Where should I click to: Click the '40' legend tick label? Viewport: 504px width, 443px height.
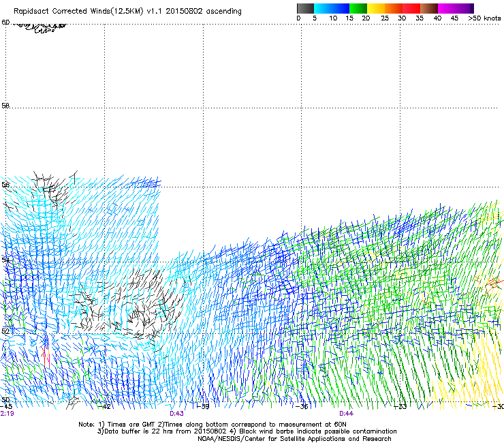pyautogui.click(x=437, y=18)
